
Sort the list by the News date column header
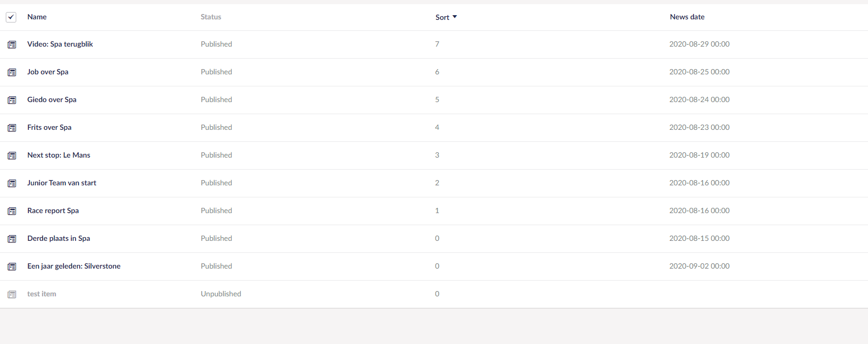(x=687, y=17)
